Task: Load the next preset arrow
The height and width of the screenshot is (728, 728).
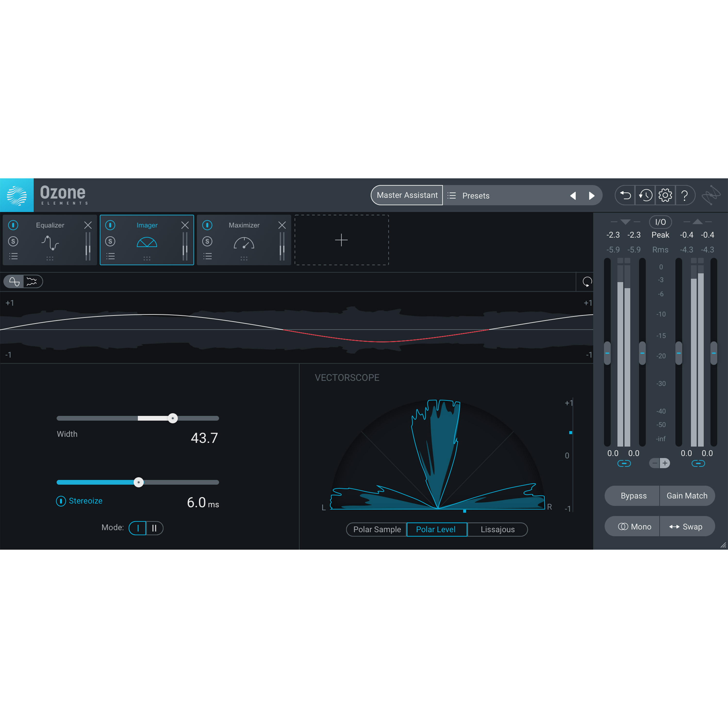Action: tap(592, 196)
